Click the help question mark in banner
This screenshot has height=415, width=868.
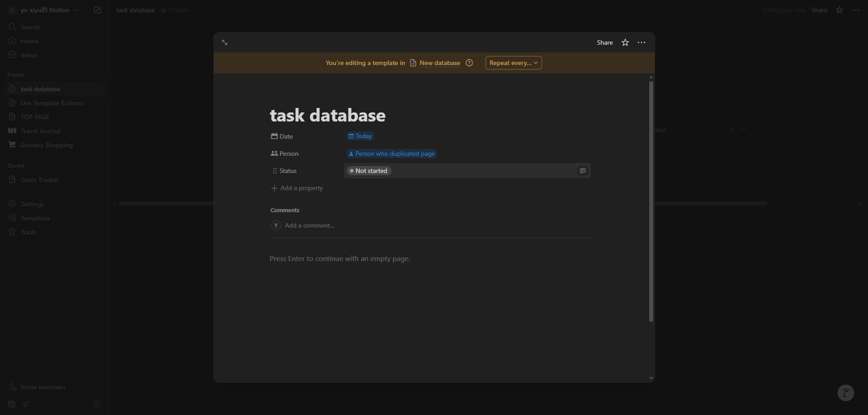[469, 63]
